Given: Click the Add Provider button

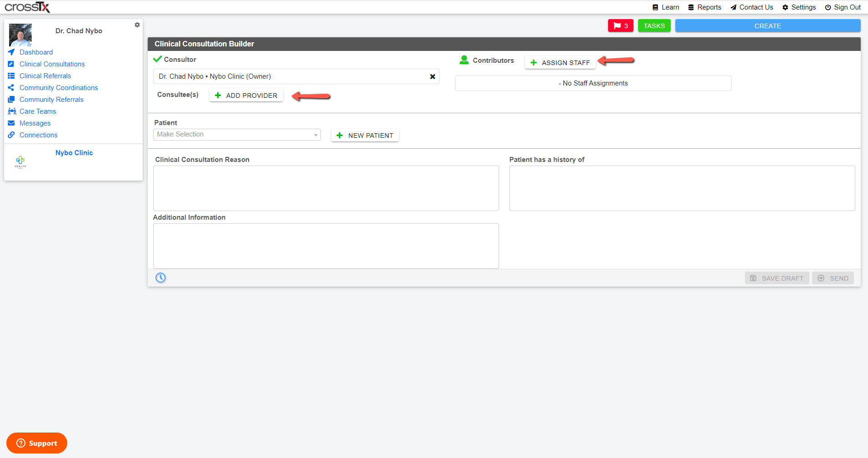Looking at the screenshot, I should 246,96.
